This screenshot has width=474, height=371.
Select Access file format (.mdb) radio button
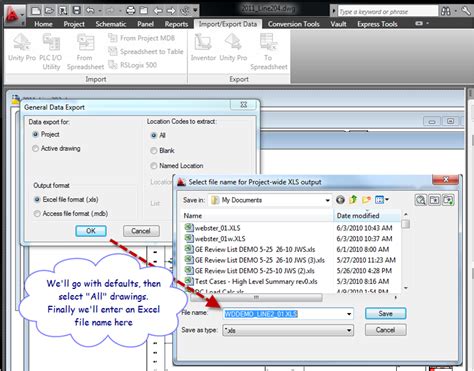tap(37, 214)
